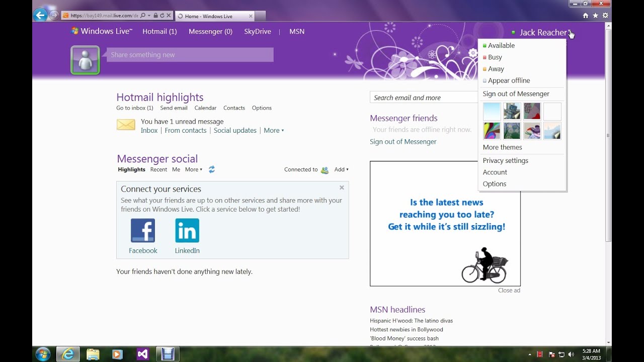Click the volume speaker tray icon
The height and width of the screenshot is (362, 644).
tap(571, 354)
